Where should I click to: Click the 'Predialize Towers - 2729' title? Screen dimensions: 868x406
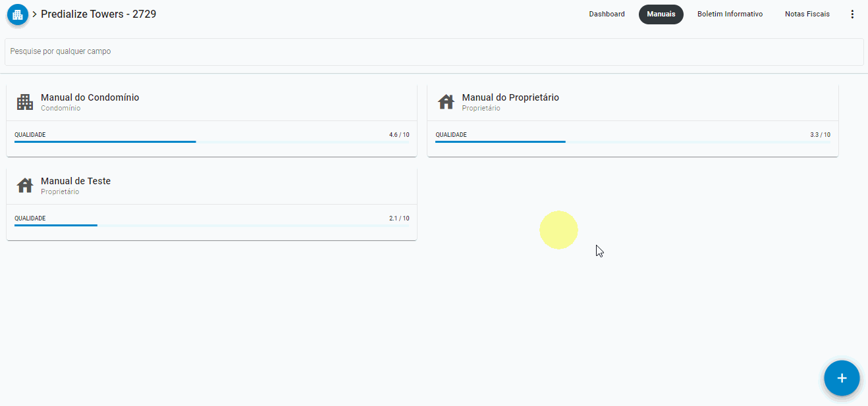click(x=99, y=14)
